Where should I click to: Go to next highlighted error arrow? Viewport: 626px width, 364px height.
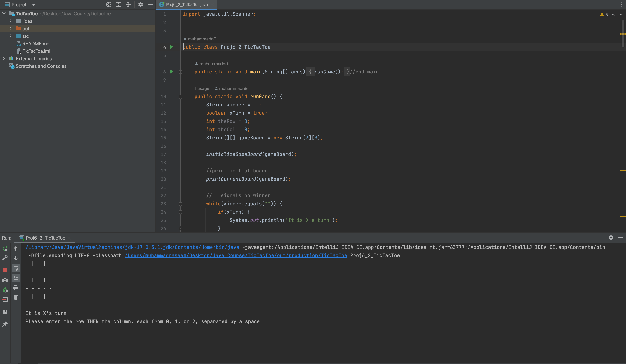point(621,15)
